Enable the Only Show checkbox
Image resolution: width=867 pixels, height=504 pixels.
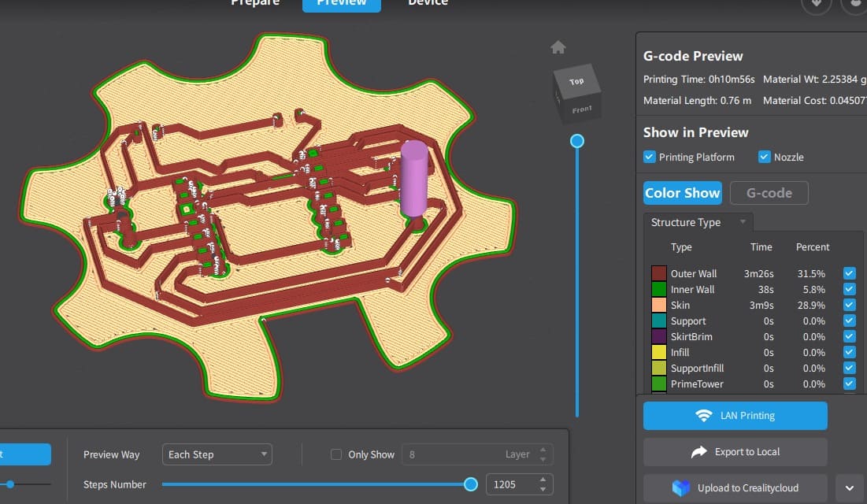coord(335,454)
